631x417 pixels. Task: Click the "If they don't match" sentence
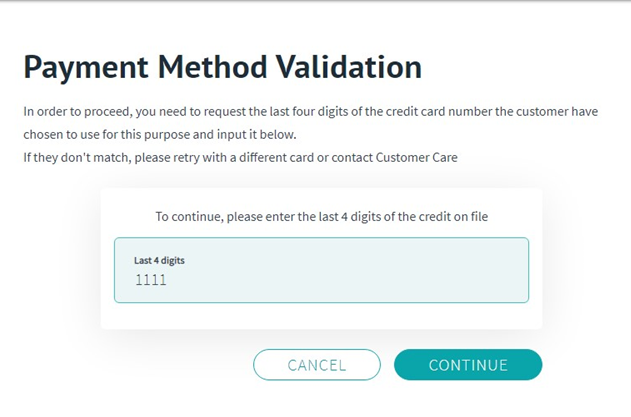click(x=240, y=157)
